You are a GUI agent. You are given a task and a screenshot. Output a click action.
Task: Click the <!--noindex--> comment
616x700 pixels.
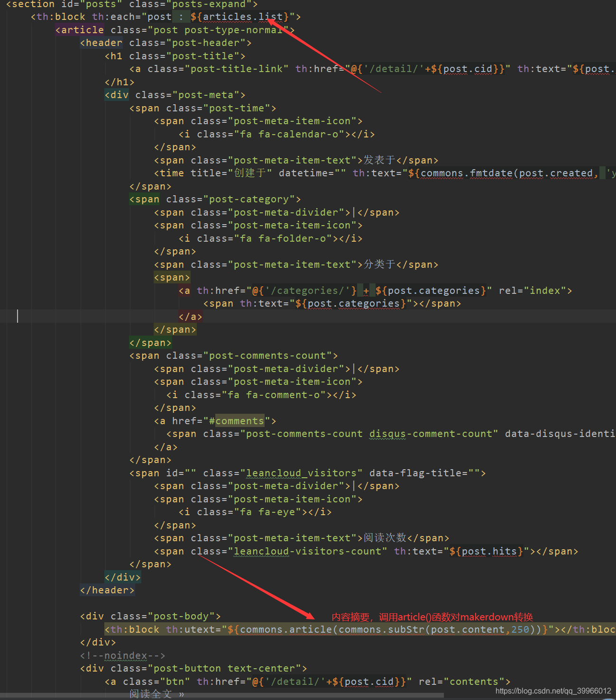[123, 655]
